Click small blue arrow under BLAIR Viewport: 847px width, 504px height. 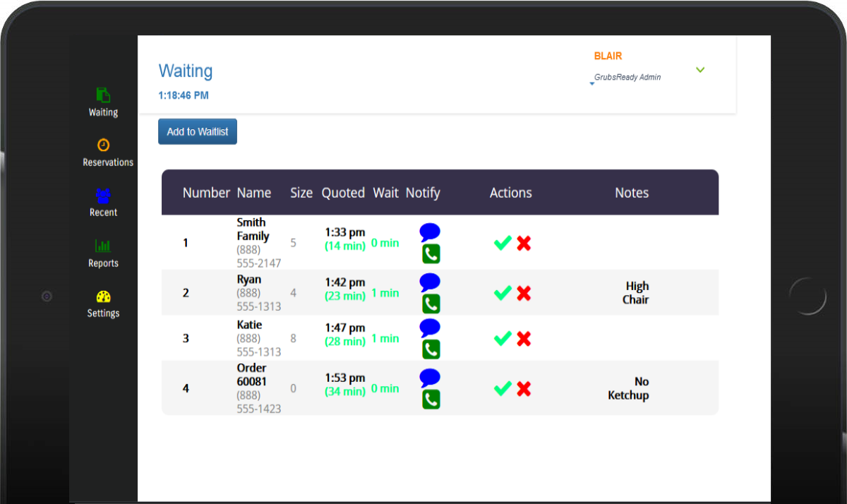click(x=592, y=84)
